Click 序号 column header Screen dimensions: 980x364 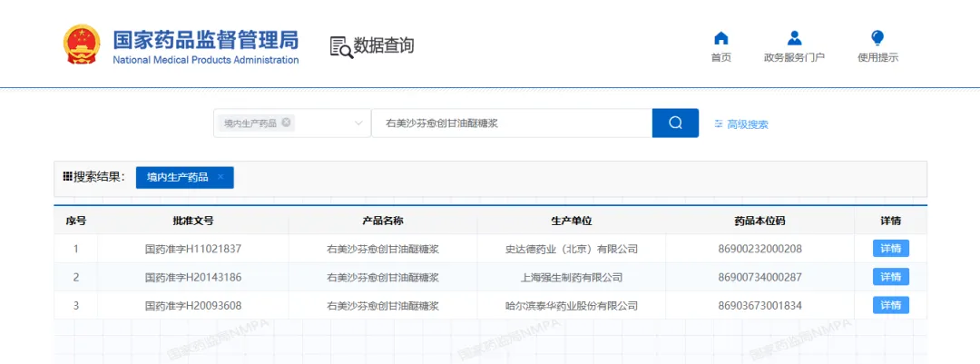tap(75, 221)
